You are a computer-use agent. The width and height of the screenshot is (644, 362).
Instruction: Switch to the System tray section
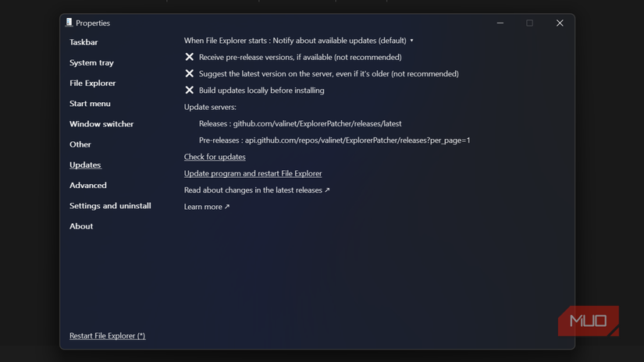91,62
